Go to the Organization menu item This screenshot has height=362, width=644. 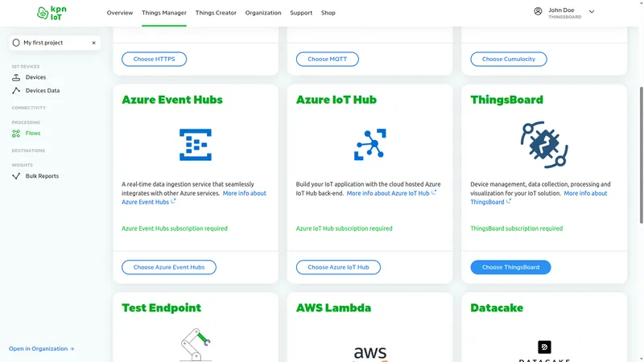pos(263,13)
